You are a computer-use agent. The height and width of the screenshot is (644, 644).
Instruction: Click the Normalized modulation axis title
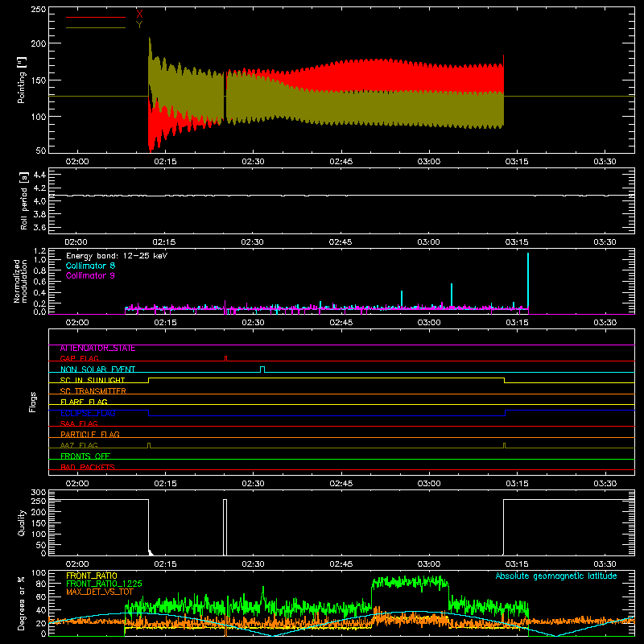point(20,281)
